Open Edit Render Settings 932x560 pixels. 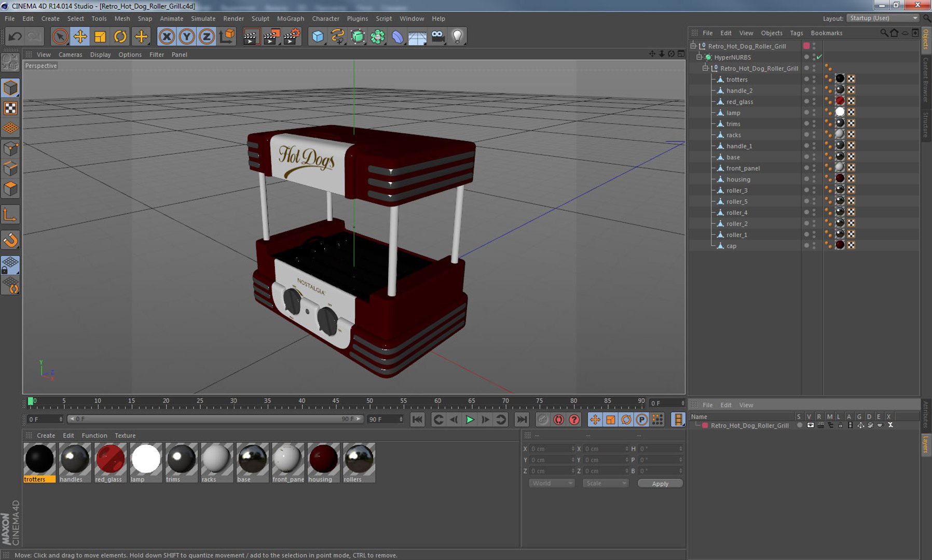pos(292,36)
